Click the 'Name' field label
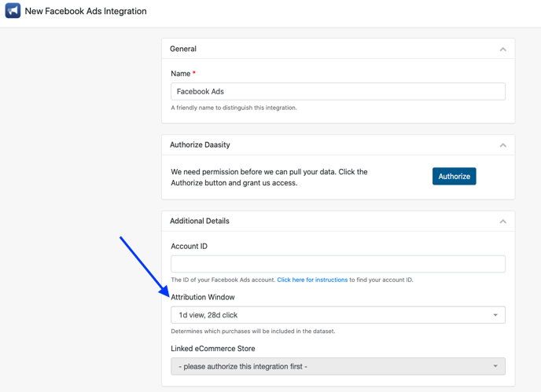 coord(180,73)
